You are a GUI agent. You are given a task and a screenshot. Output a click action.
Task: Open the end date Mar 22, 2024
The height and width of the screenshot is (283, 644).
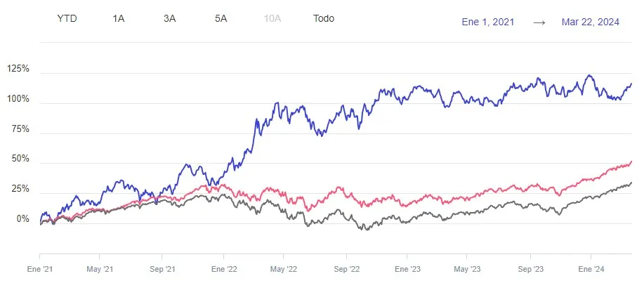(x=591, y=22)
